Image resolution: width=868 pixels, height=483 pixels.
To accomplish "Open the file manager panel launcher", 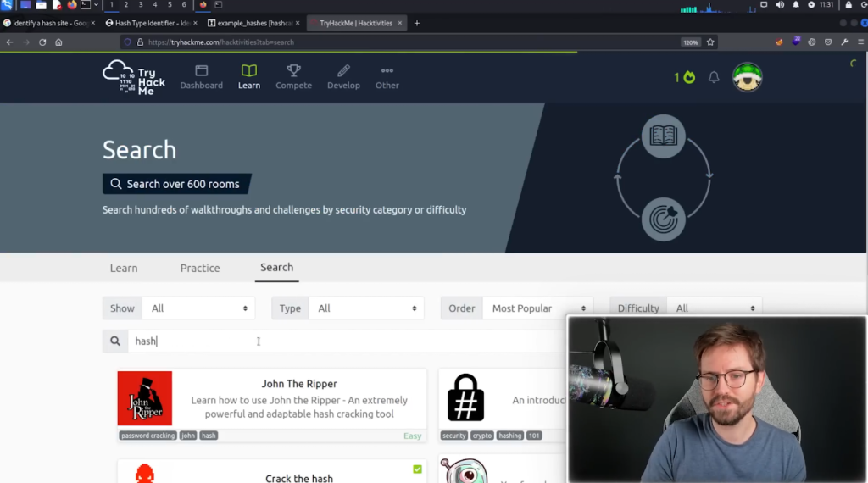I will [41, 5].
